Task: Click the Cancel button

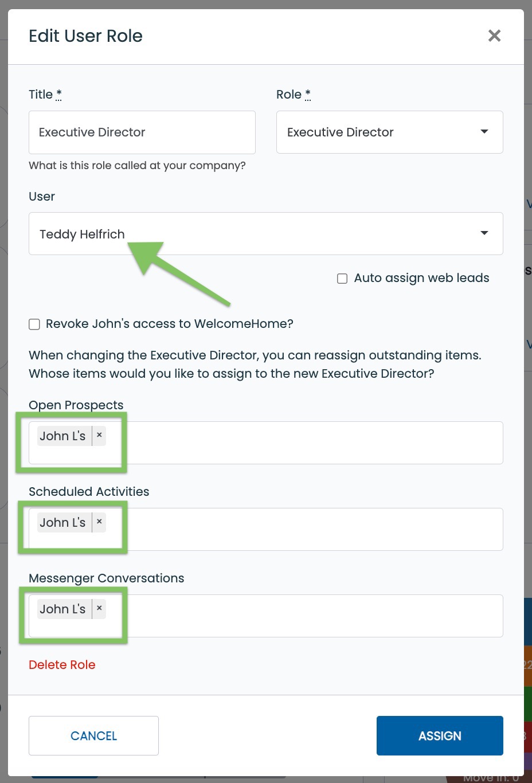Action: click(93, 735)
